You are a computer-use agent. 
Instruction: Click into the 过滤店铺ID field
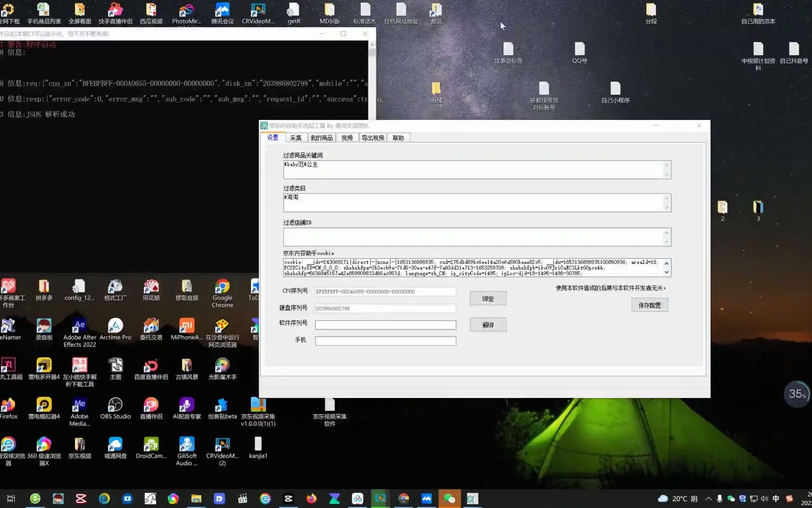coord(477,237)
